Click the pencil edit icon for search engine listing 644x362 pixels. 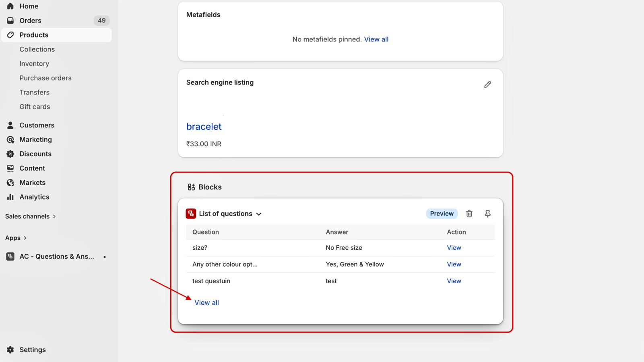click(487, 84)
